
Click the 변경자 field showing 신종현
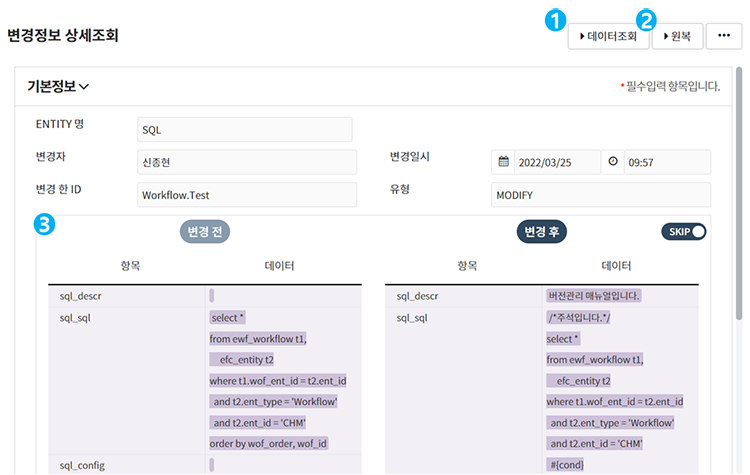click(x=246, y=162)
